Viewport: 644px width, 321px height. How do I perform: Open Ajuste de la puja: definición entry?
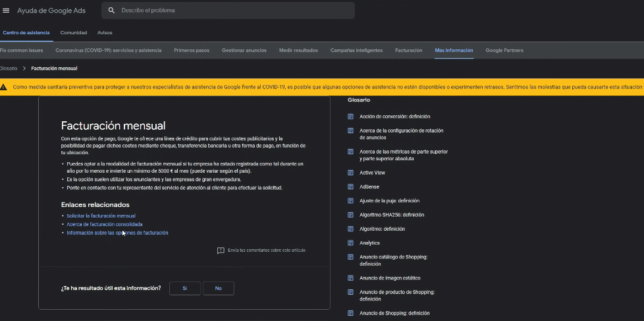point(389,201)
